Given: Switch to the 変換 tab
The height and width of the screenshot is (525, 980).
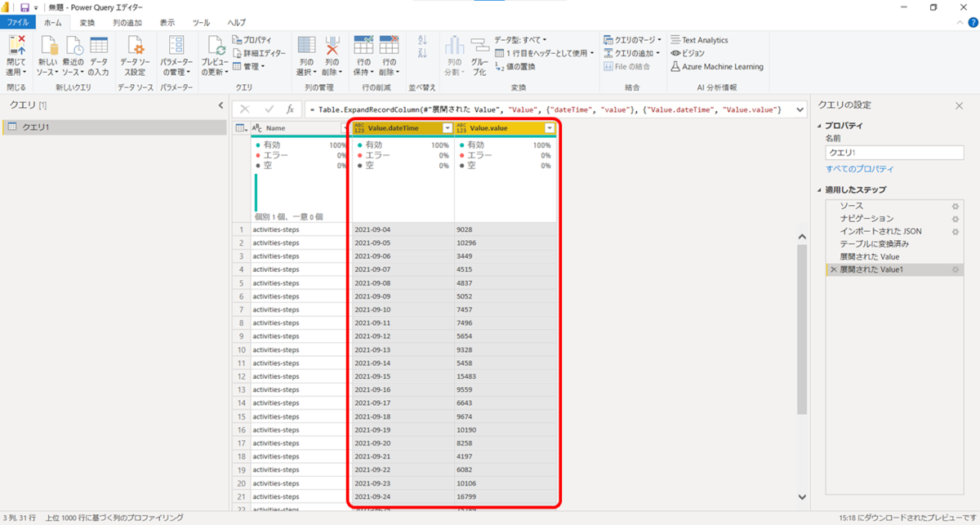Looking at the screenshot, I should tap(87, 22).
